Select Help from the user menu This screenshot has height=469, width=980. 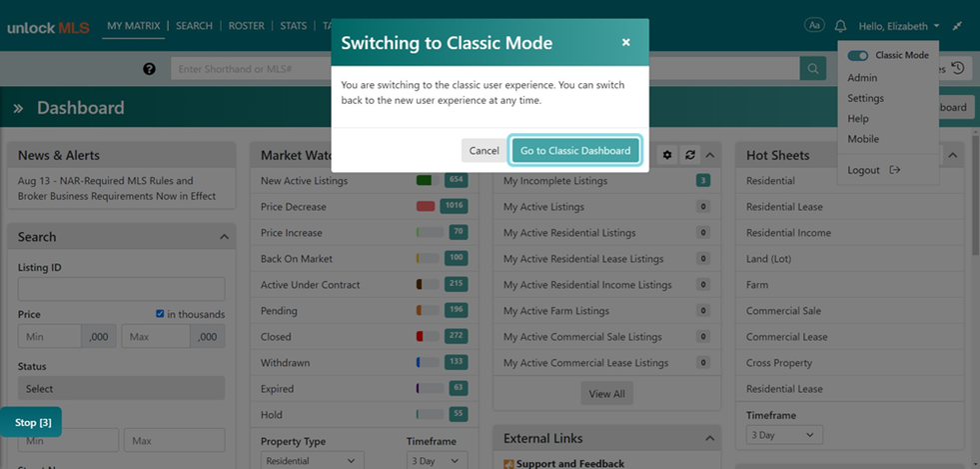pos(857,118)
